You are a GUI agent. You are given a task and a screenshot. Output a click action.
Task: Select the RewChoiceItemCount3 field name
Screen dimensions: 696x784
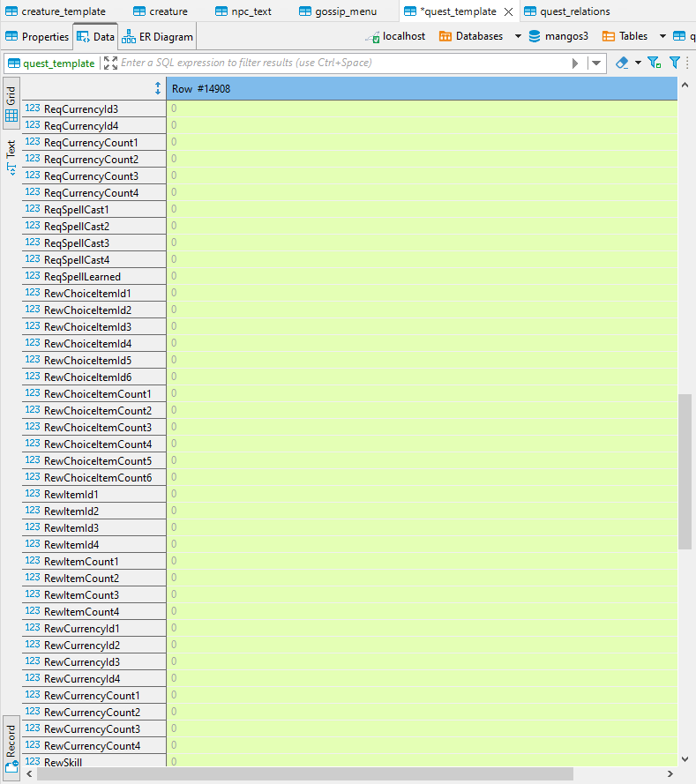98,428
